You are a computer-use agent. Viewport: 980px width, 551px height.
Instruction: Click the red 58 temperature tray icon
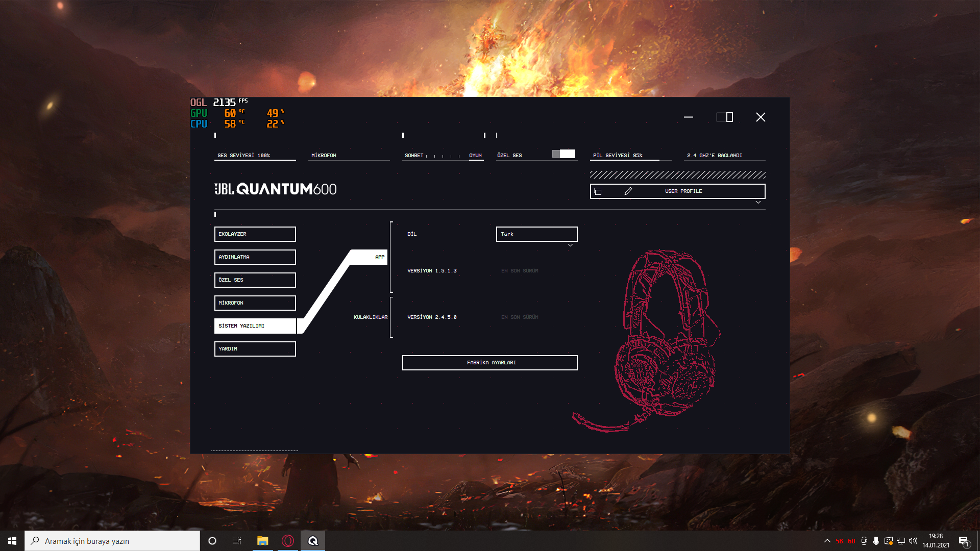tap(839, 541)
